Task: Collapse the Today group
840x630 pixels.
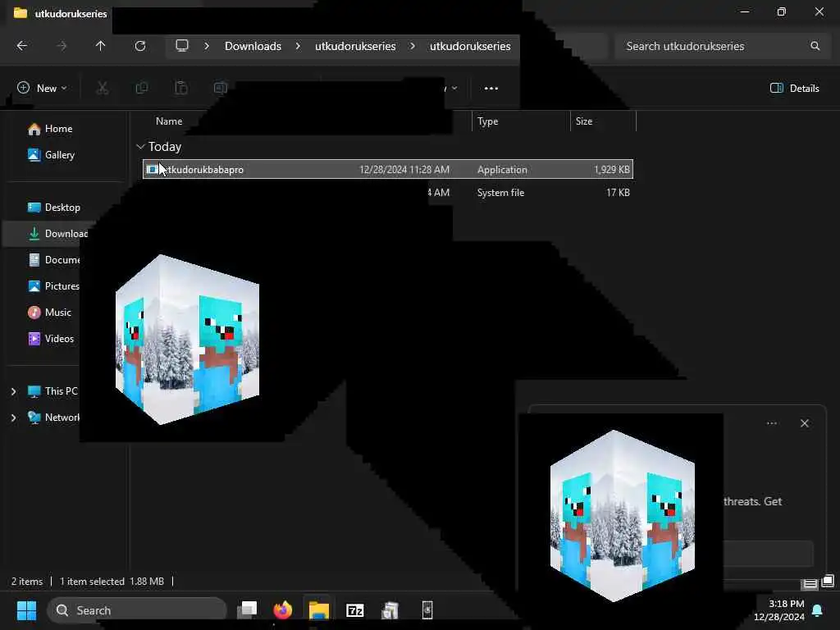Action: (140, 146)
